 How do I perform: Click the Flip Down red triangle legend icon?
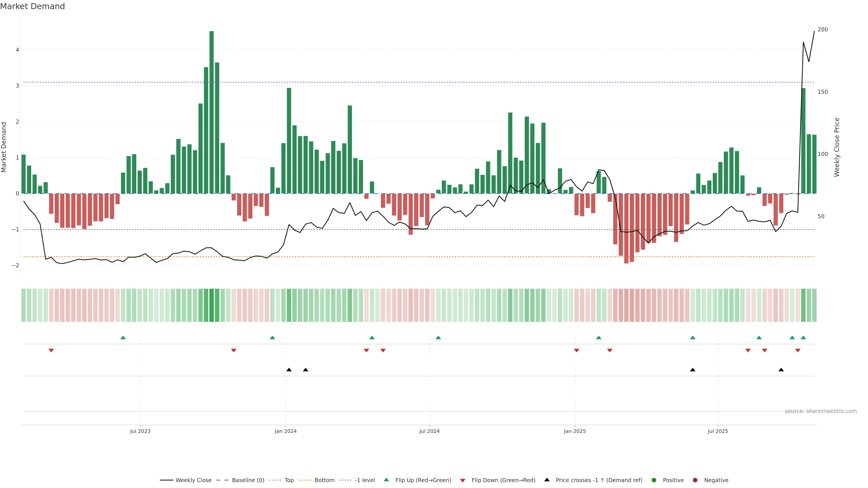(463, 481)
